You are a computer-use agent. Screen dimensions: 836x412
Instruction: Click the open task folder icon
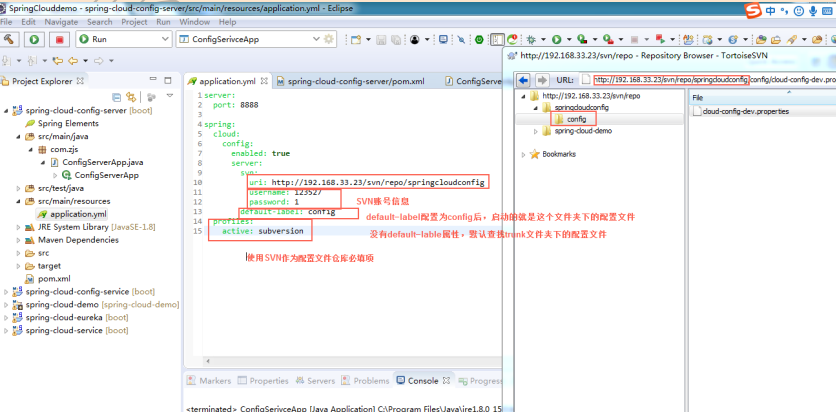point(776,39)
